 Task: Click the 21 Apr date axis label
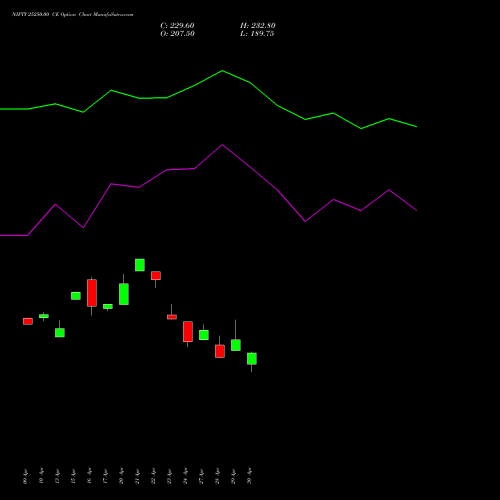(137, 476)
